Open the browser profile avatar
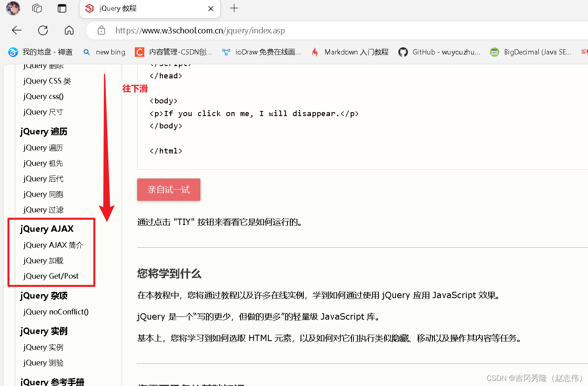The image size is (588, 386). 13,8
